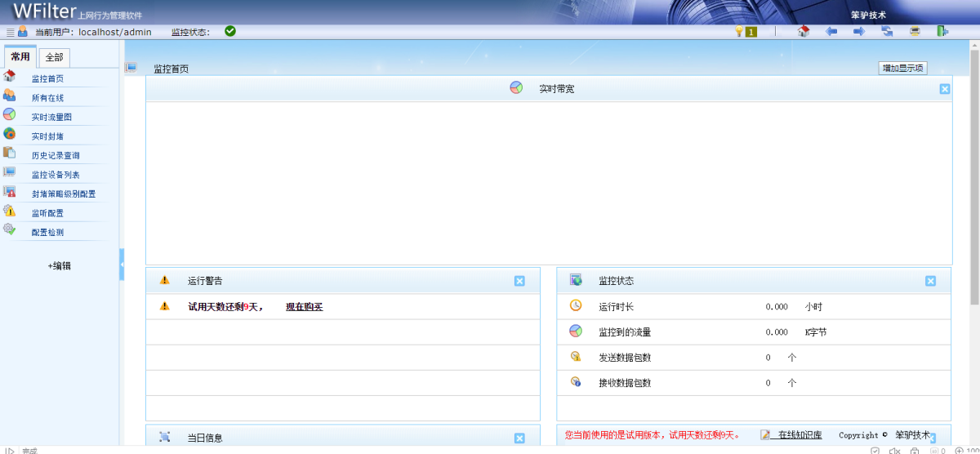
Task: Click the refresh icon in top toolbar
Action: click(887, 31)
